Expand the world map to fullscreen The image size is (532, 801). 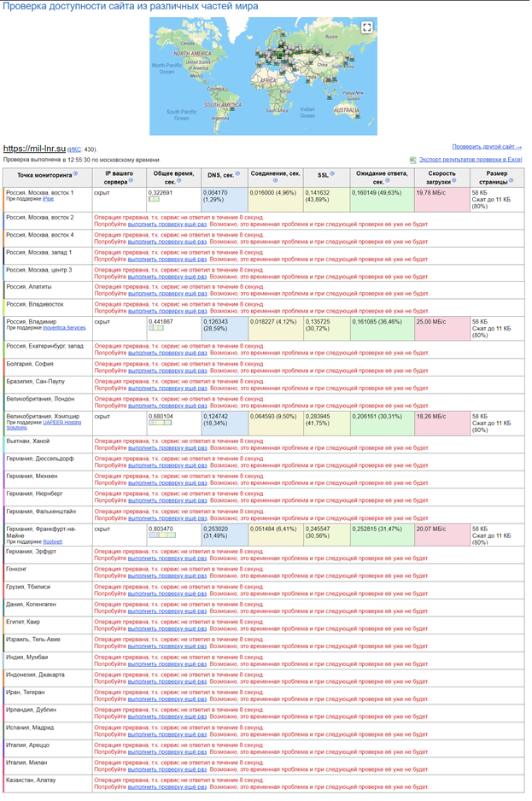pyautogui.click(x=366, y=27)
